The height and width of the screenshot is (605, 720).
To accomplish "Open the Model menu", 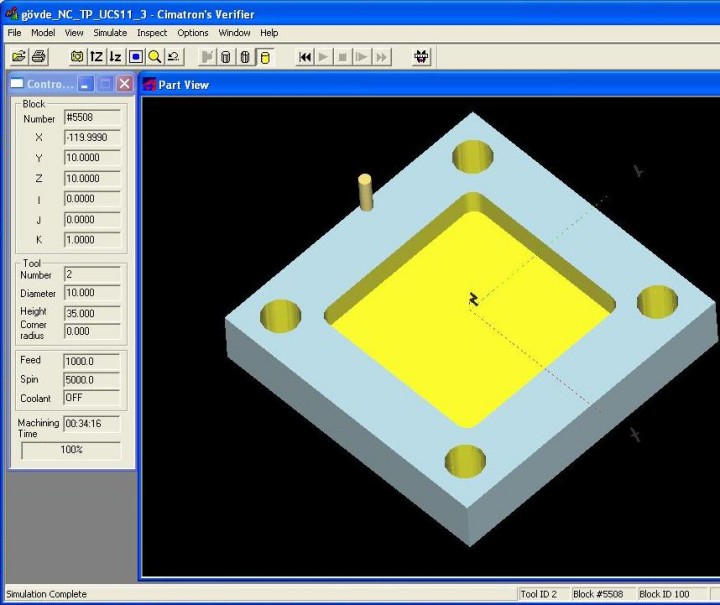I will (43, 33).
